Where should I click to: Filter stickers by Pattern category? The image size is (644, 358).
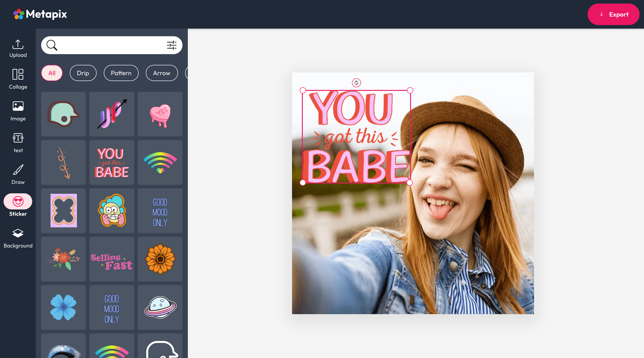(121, 73)
